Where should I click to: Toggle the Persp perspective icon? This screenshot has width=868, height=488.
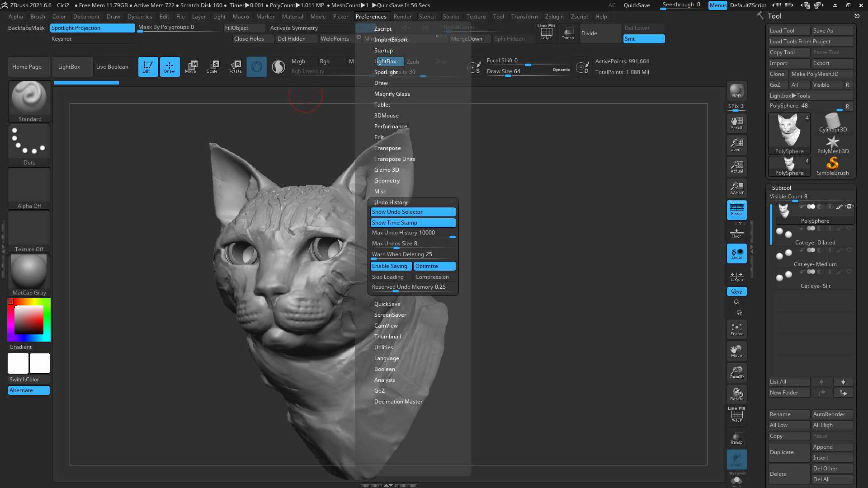[736, 210]
